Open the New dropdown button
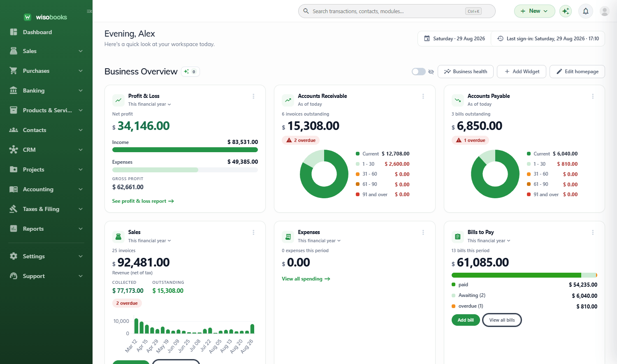 point(534,11)
